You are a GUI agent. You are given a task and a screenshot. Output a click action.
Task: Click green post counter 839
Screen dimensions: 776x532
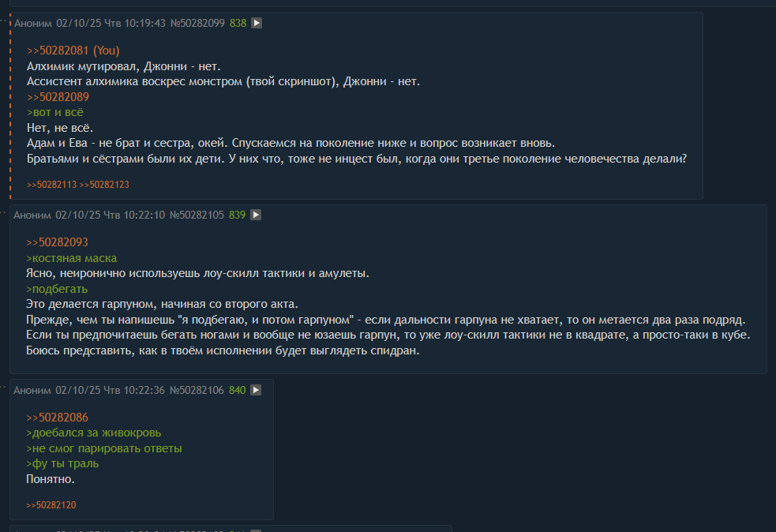pos(237,215)
